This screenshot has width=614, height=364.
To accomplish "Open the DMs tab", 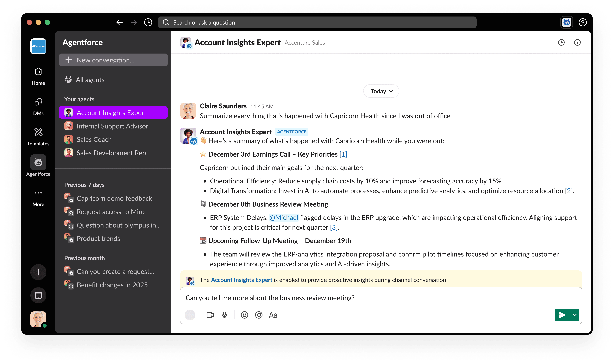I will click(38, 106).
